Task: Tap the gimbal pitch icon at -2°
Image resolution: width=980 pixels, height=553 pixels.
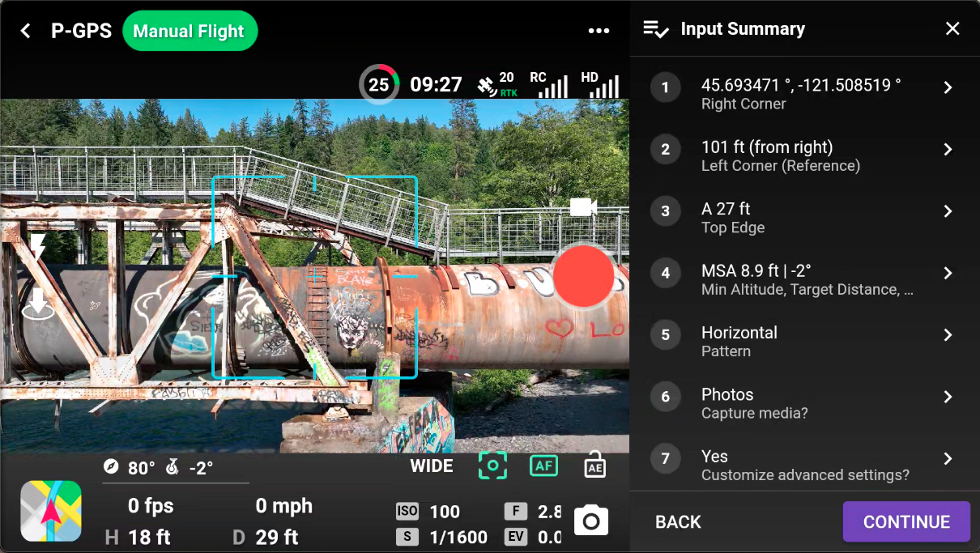Action: pyautogui.click(x=172, y=467)
